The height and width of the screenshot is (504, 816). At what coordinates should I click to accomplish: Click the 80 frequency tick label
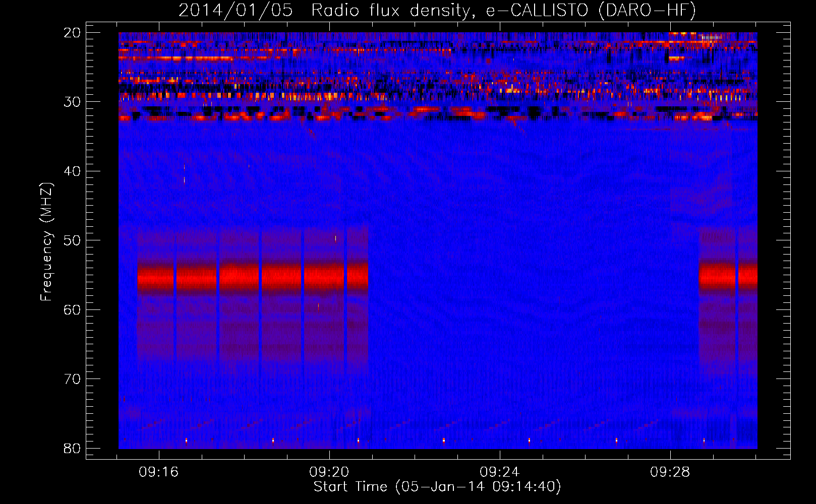coord(73,449)
